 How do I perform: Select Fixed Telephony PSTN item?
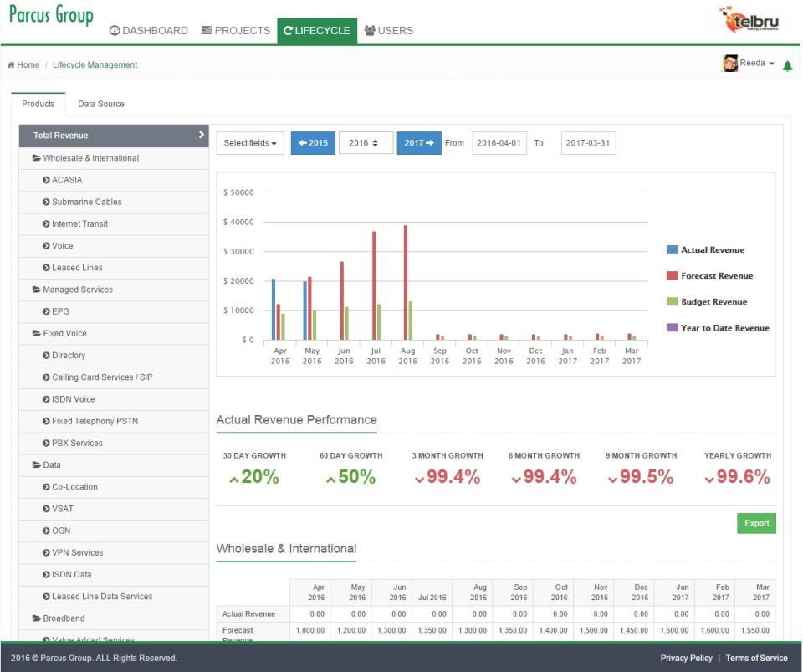pos(114,422)
